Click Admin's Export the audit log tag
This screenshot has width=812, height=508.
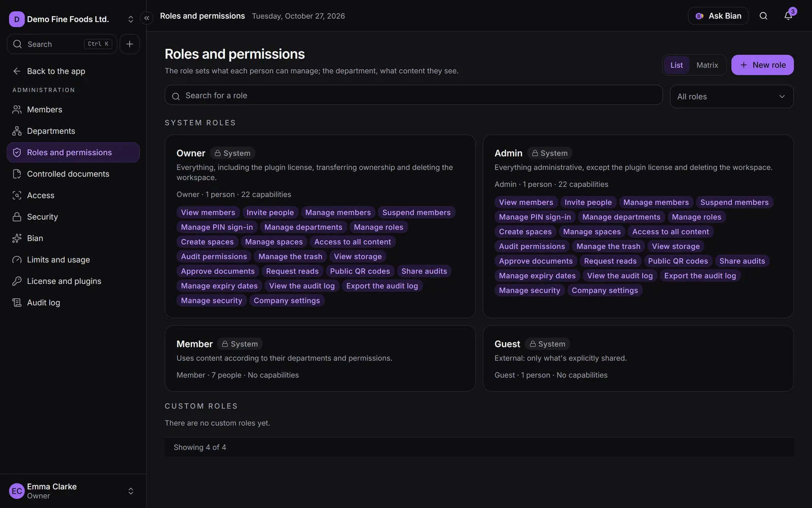coord(700,276)
